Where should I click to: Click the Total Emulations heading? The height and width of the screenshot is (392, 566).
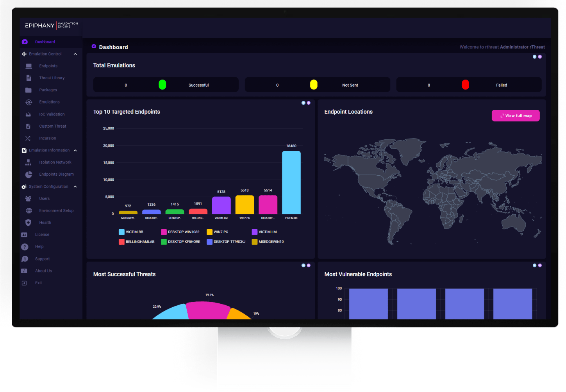(114, 66)
